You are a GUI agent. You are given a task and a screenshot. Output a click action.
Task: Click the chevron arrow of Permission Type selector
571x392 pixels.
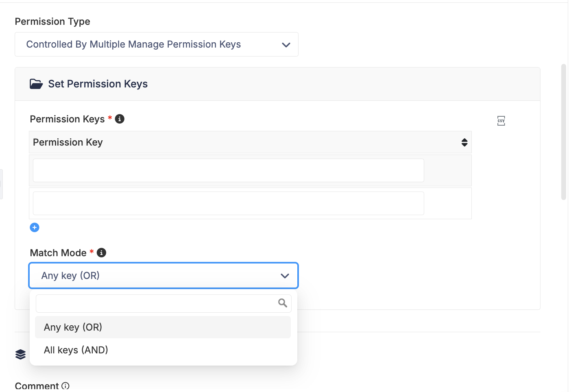286,45
